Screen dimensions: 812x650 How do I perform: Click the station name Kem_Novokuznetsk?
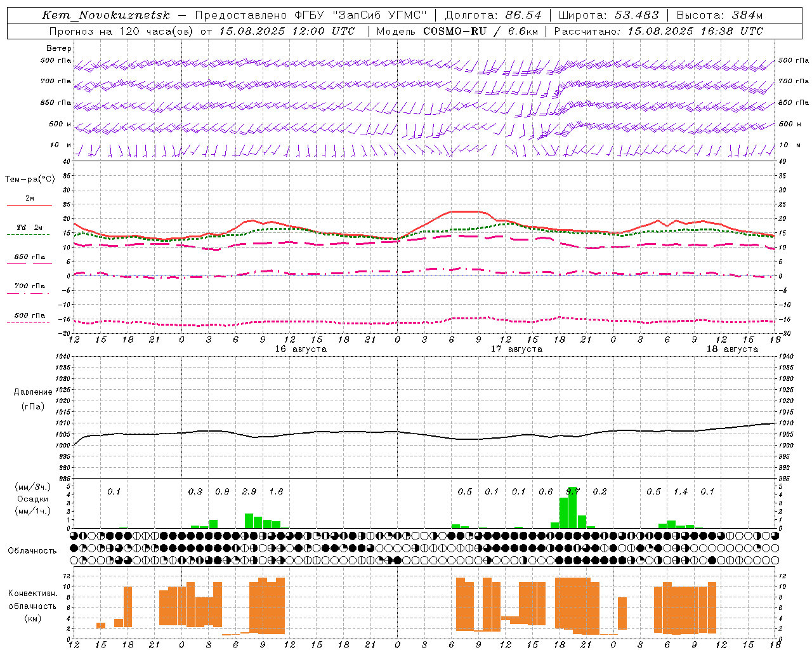click(106, 15)
